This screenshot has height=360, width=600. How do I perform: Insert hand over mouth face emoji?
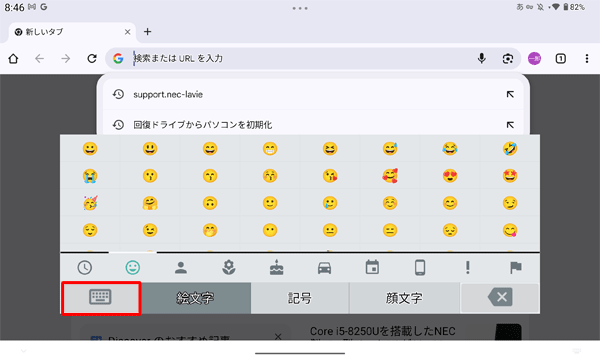point(210,230)
